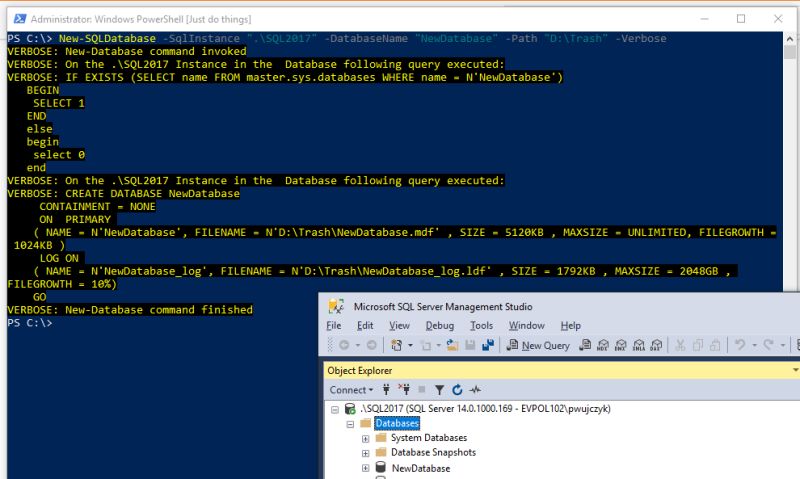The height and width of the screenshot is (479, 800).
Task: Select the .\SQL2017 server tree item
Action: pyautogui.click(x=486, y=409)
